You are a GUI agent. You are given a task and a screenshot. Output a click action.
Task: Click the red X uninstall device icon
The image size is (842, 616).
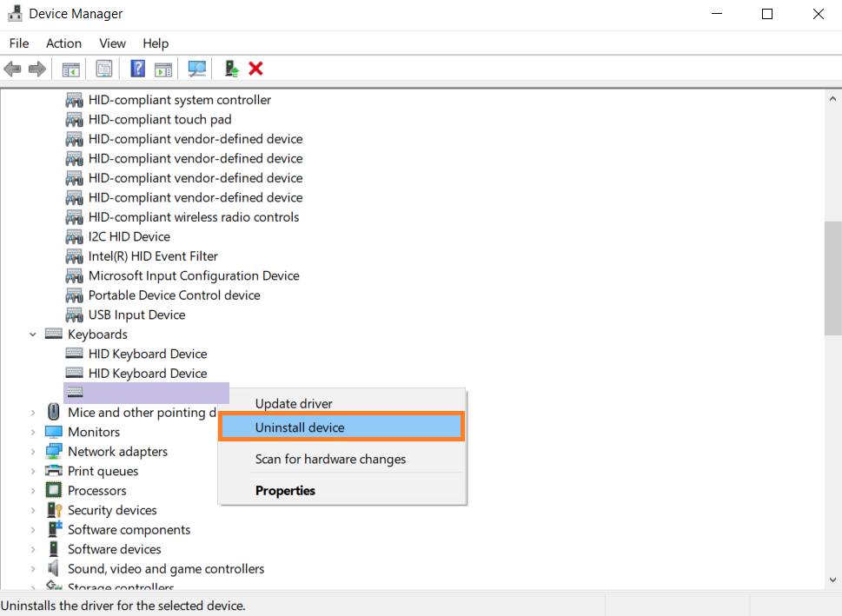coord(255,69)
